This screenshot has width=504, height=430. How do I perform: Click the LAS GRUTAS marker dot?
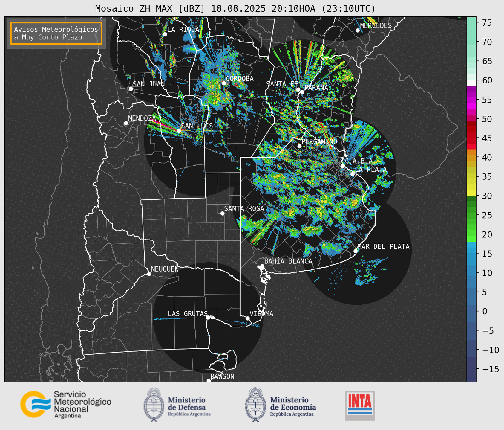(x=208, y=318)
